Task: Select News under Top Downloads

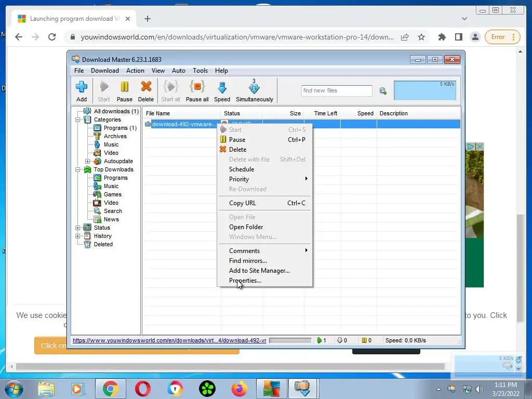Action: (111, 219)
